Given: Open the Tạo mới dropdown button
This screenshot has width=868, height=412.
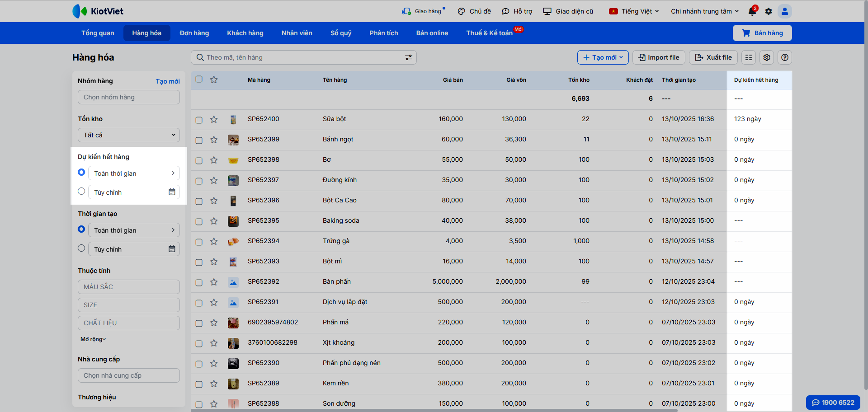Looking at the screenshot, I should pos(603,57).
